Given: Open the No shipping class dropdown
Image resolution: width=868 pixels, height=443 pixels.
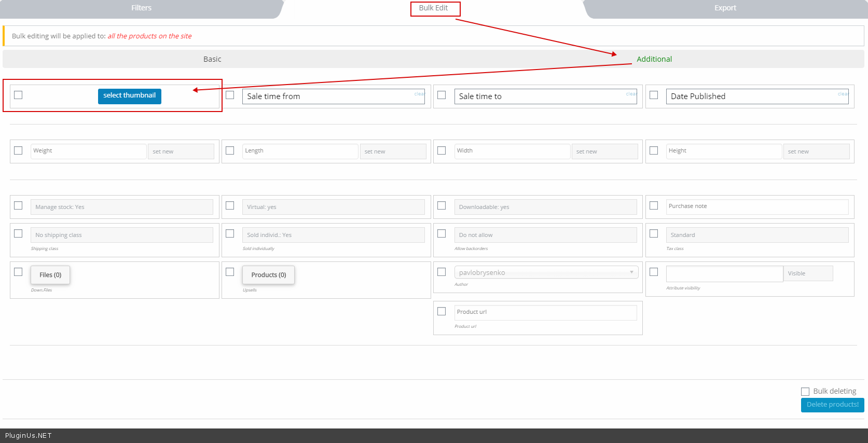Looking at the screenshot, I should 122,235.
